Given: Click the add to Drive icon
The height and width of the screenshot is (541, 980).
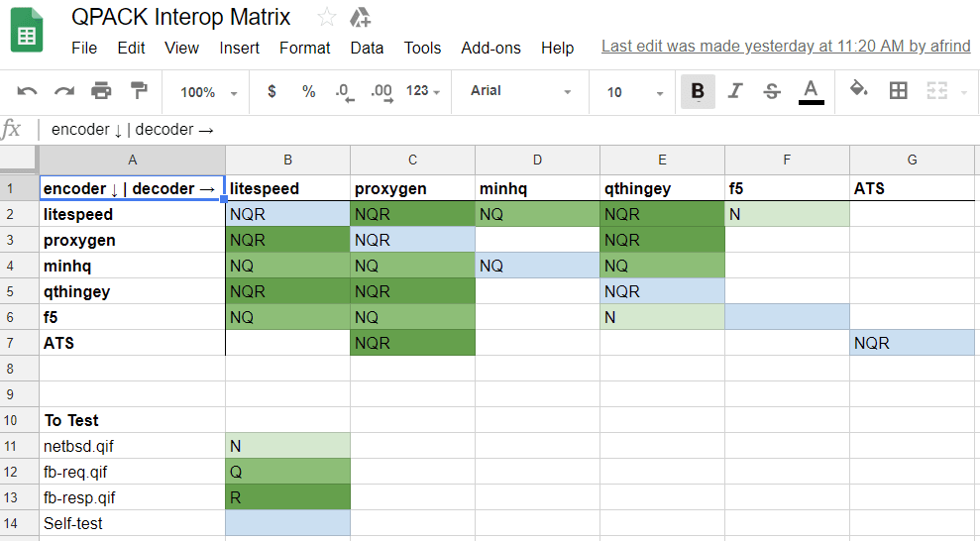Looking at the screenshot, I should (x=360, y=18).
